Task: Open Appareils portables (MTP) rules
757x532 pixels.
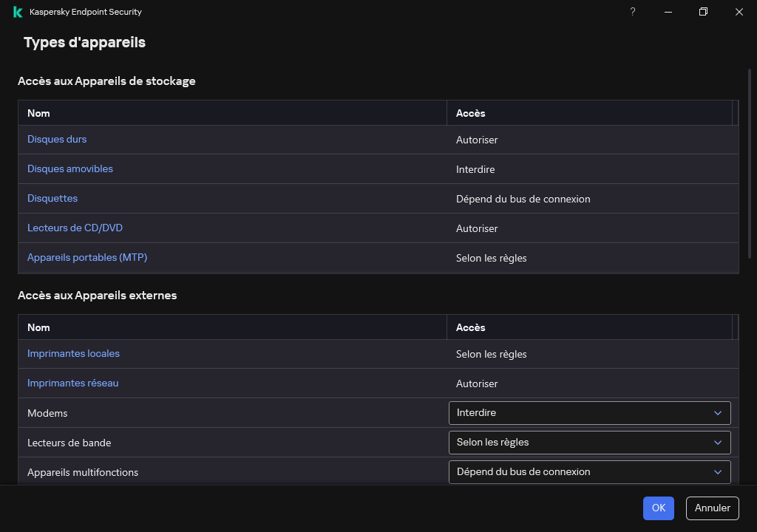Action: tap(86, 257)
